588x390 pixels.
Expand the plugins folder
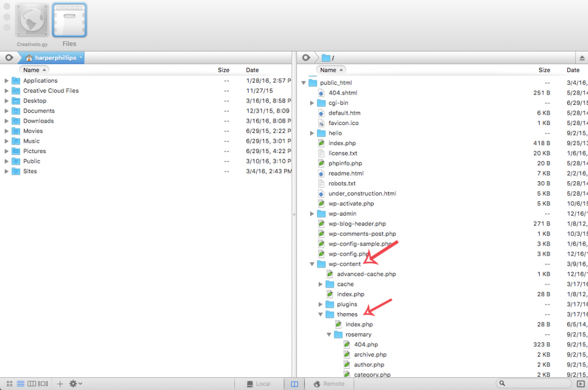pyautogui.click(x=321, y=305)
